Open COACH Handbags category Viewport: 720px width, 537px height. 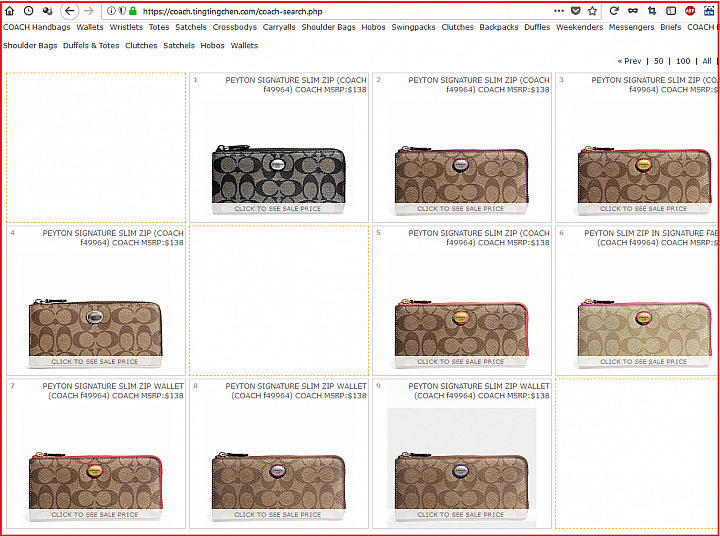point(37,27)
